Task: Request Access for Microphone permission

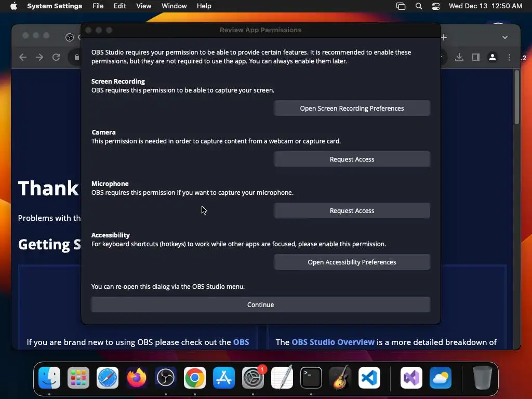Action: click(x=352, y=211)
